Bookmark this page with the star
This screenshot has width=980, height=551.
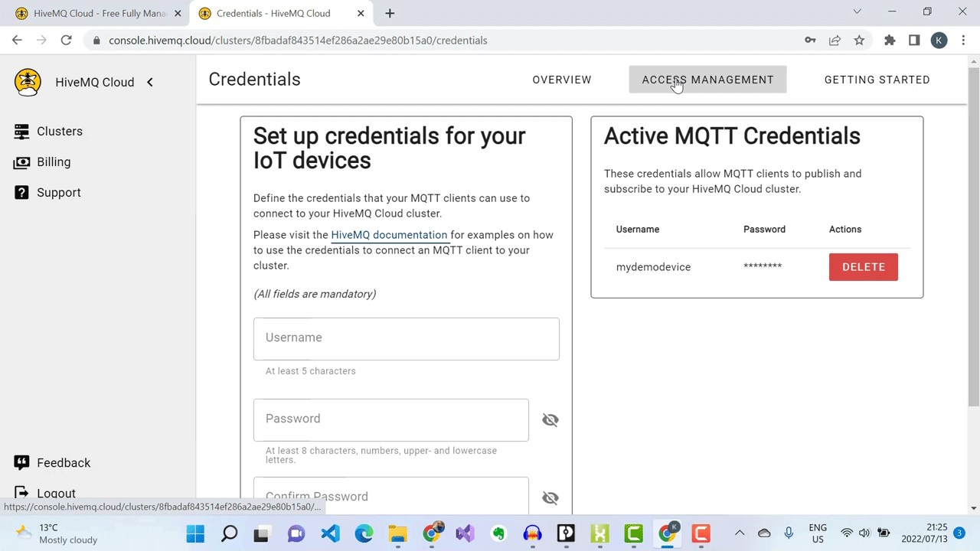click(859, 41)
